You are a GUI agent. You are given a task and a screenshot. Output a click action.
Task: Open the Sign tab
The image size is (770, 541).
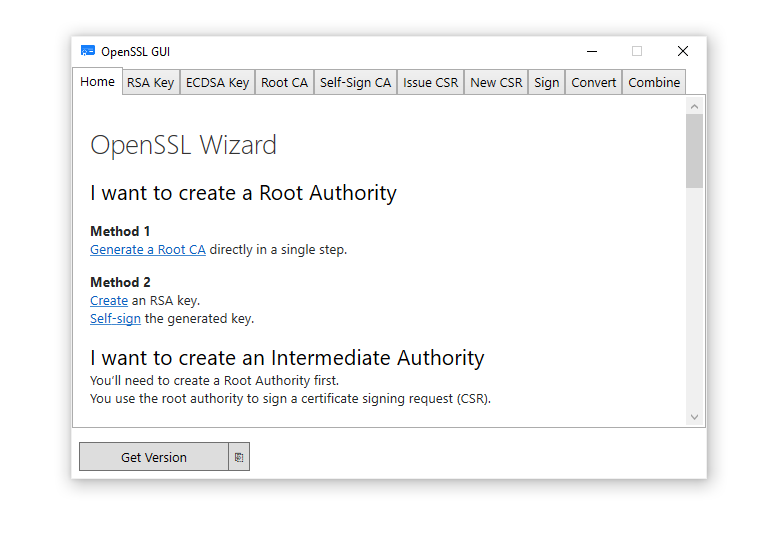[547, 82]
